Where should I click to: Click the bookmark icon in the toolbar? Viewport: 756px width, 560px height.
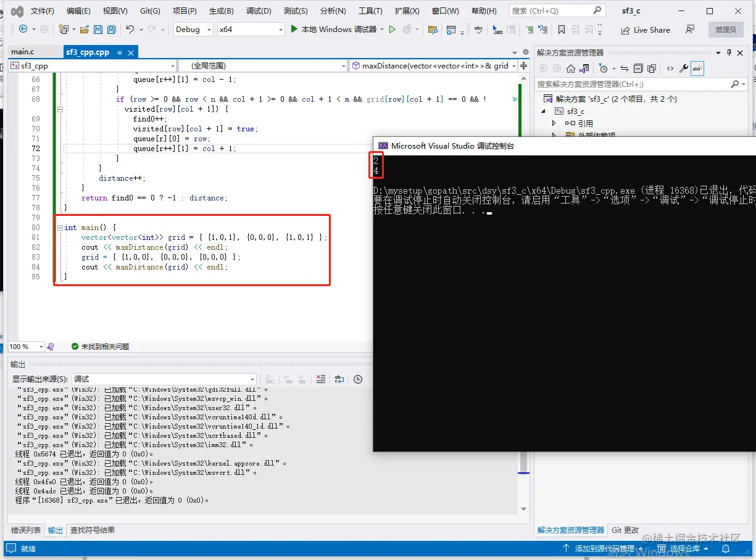pos(561,29)
